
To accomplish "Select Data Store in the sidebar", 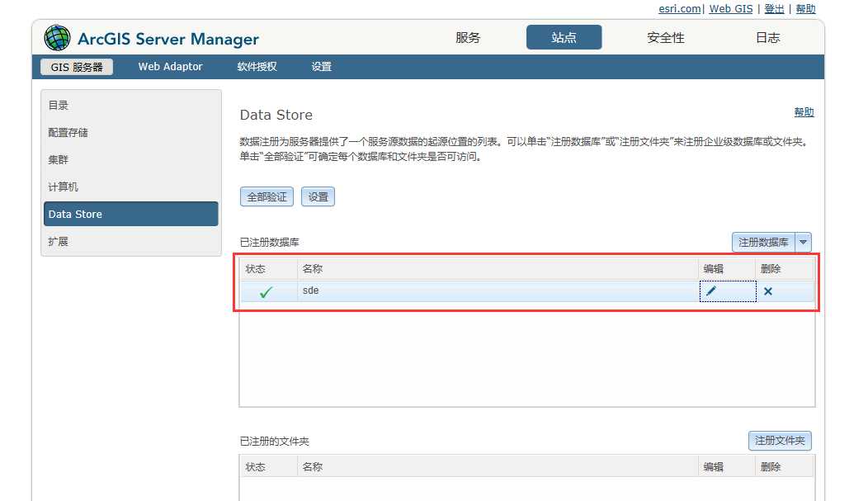I will (130, 214).
